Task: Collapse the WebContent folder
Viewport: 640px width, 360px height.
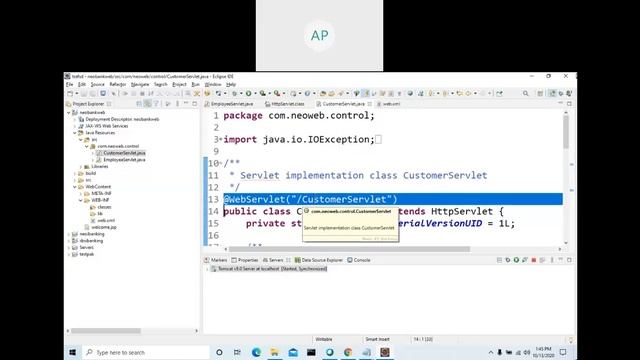Action: click(75, 187)
